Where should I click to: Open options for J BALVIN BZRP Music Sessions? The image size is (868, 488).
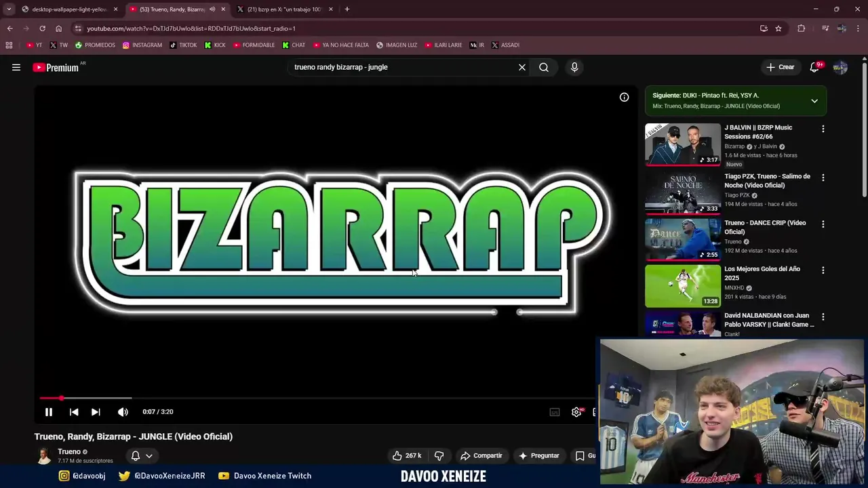[823, 129]
